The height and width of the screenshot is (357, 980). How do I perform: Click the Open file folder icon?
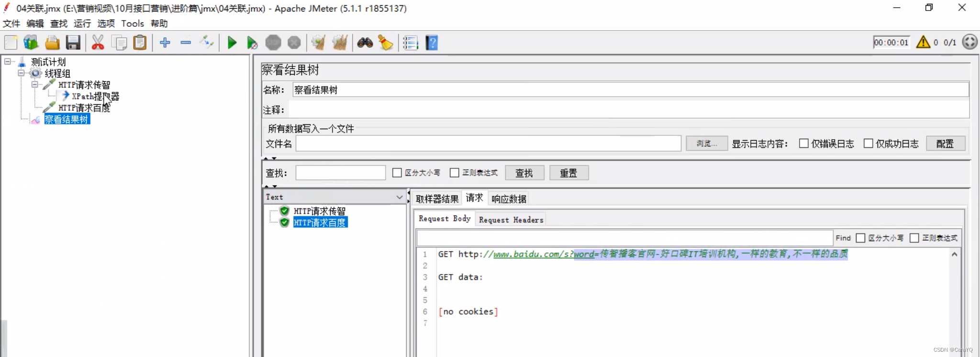52,43
